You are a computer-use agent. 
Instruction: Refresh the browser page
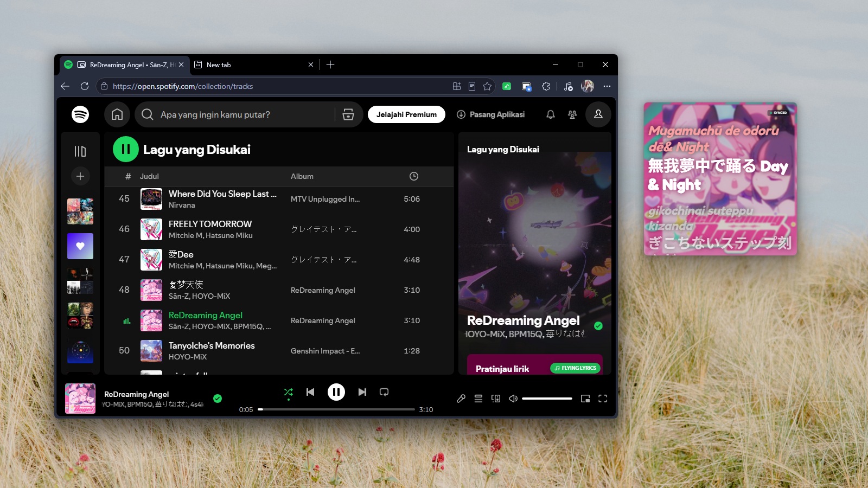[85, 86]
